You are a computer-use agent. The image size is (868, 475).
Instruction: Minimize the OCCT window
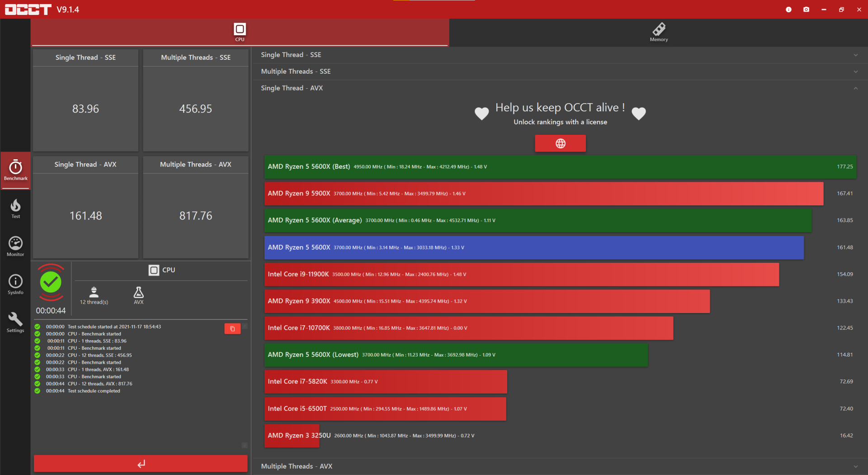pos(824,9)
